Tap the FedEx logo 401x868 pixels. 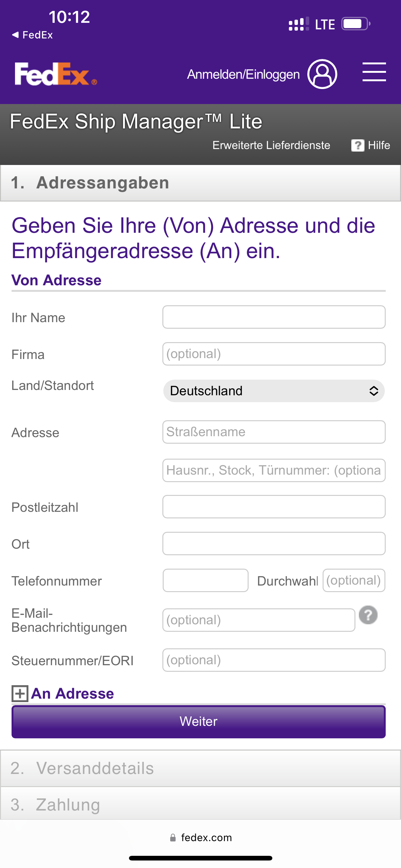point(56,74)
